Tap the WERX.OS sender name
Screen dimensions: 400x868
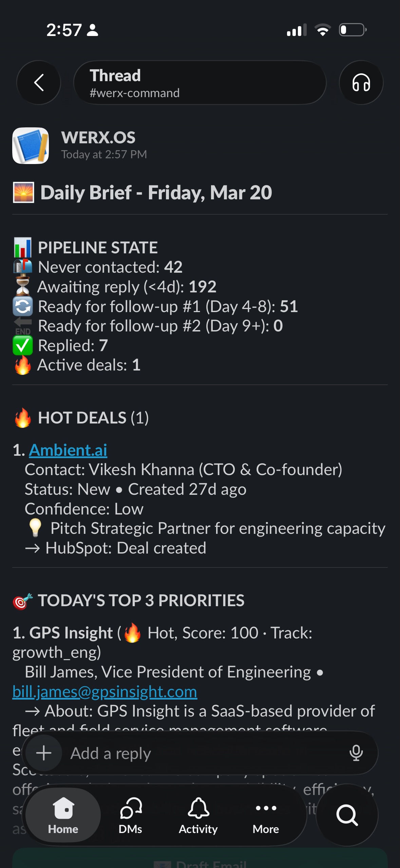tap(98, 138)
